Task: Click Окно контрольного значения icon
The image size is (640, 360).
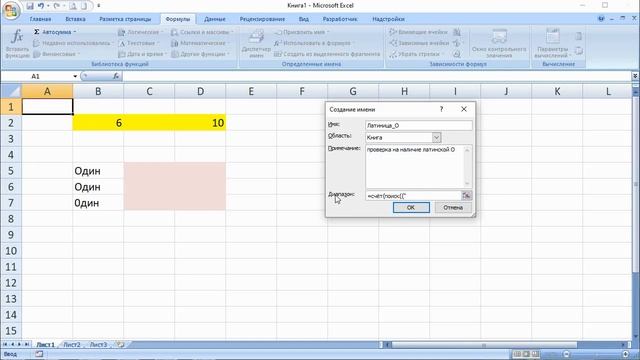Action: tap(499, 37)
